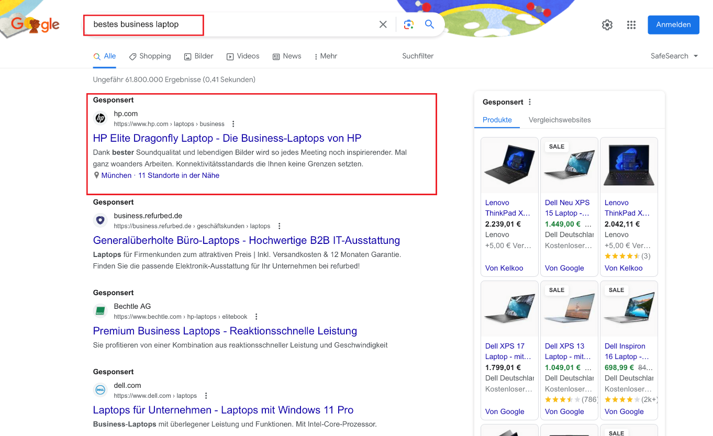Click Dell Neu XPS 15 Laptop title

click(567, 208)
